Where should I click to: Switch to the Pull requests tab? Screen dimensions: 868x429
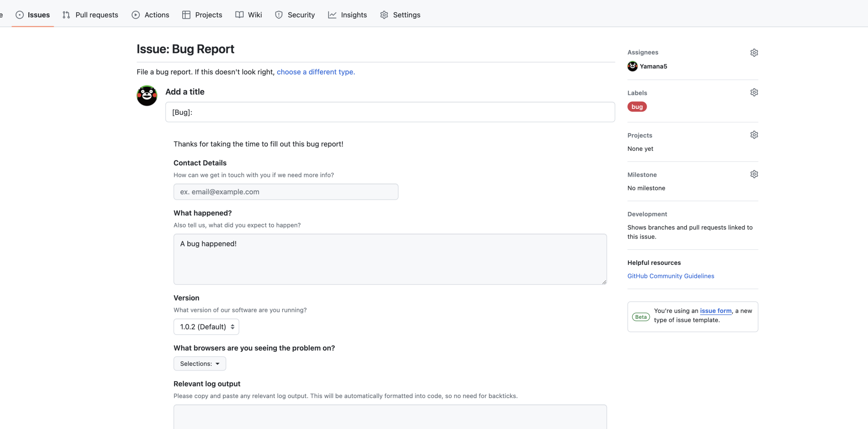click(90, 15)
